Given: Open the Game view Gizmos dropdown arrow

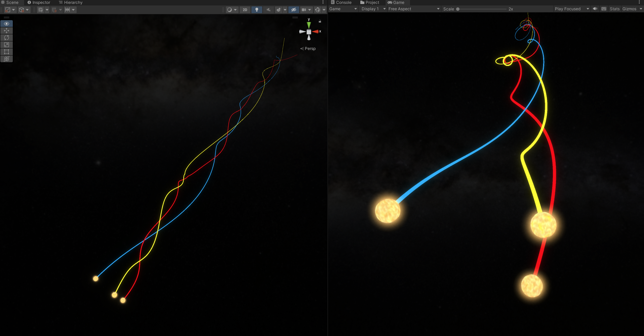Looking at the screenshot, I should pos(641,9).
